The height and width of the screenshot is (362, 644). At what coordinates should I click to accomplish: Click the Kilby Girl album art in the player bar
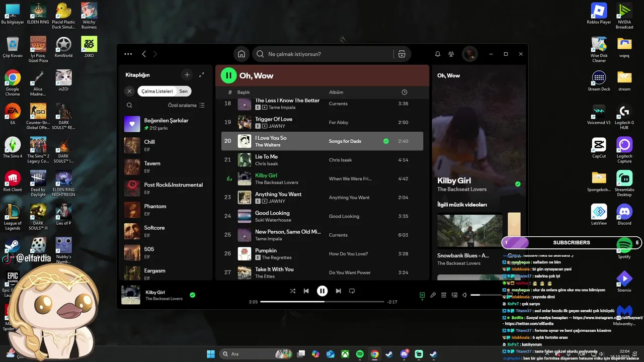coord(131,295)
